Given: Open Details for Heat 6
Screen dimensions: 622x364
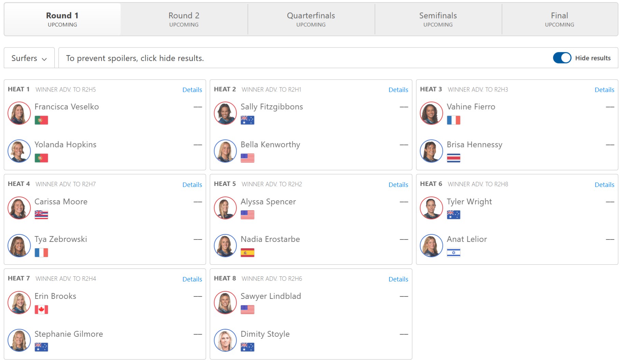Looking at the screenshot, I should 604,185.
